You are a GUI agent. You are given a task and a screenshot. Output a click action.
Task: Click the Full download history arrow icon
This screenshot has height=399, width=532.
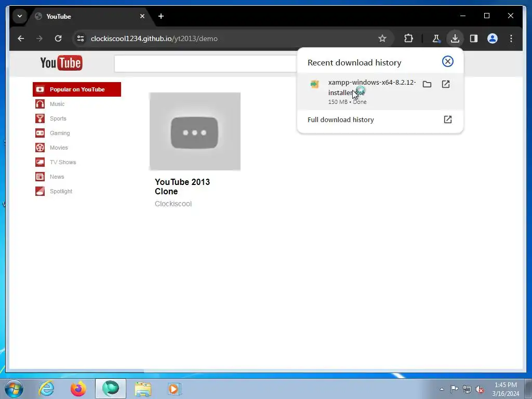pyautogui.click(x=447, y=119)
